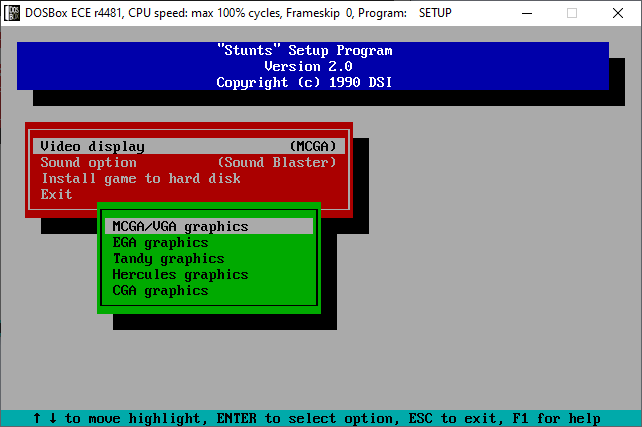This screenshot has width=642, height=427.
Task: Pick Tandy graphics mode
Action: pyautogui.click(x=209, y=258)
